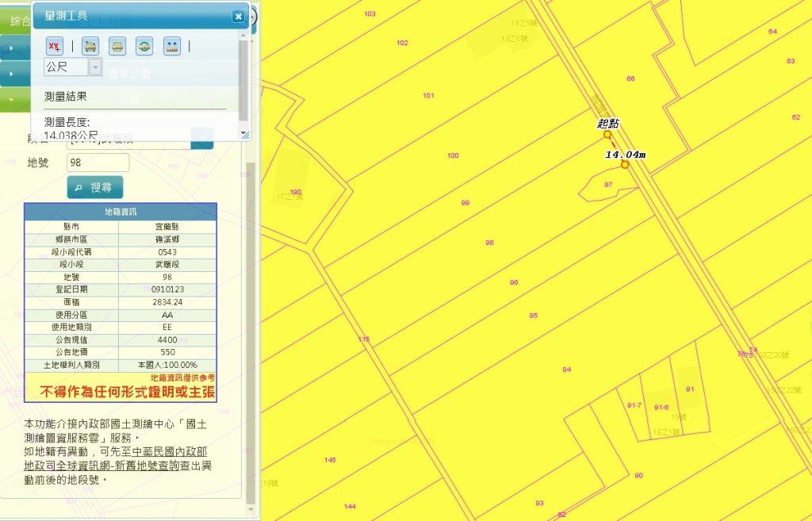This screenshot has height=521, width=812.
Task: Click parcel 91-7 on the map
Action: [634, 405]
